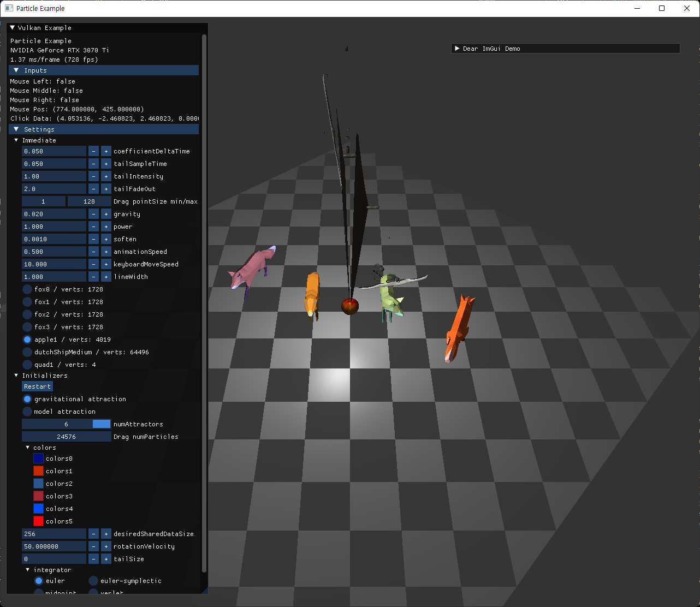Choose gravitational attraction initializer
The image size is (700, 607).
tap(27, 399)
